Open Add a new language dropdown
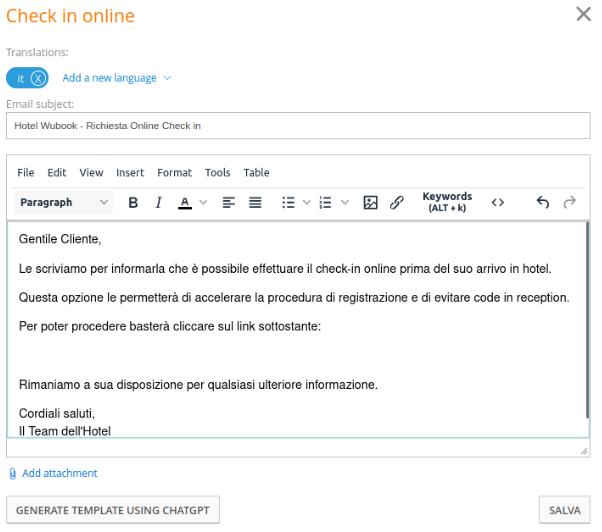The image size is (602, 532). [x=116, y=78]
